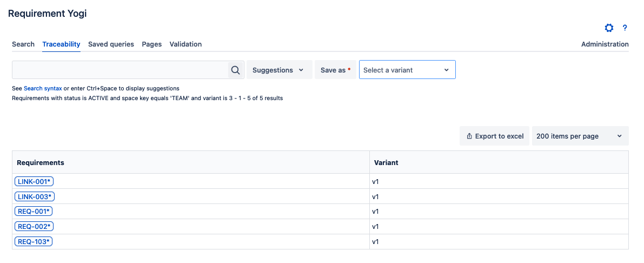Image resolution: width=644 pixels, height=263 pixels.
Task: Open the settings gear icon
Action: coord(609,28)
